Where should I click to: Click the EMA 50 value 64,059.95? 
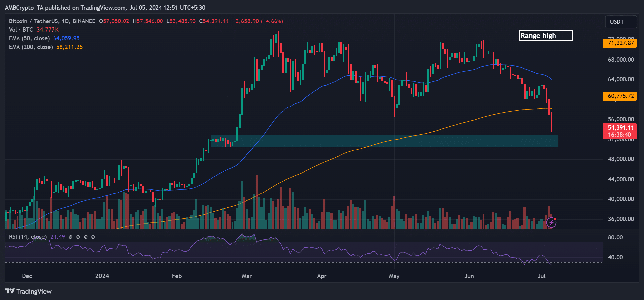[66, 38]
